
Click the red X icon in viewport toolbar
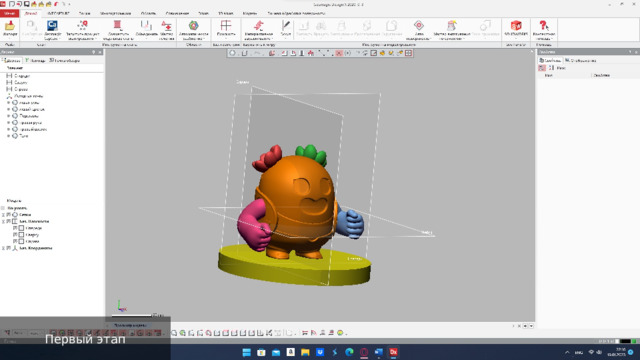339,53
